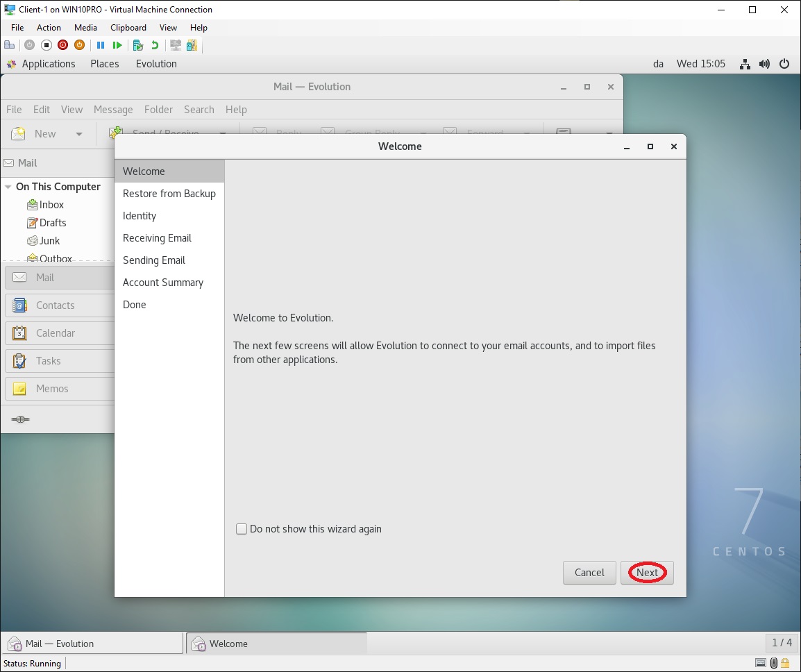Open the Media menu

pos(85,28)
